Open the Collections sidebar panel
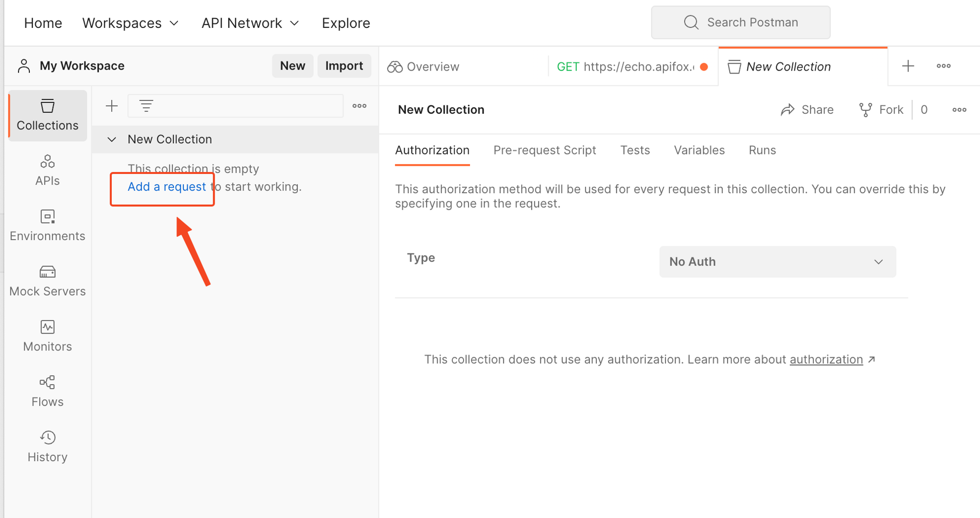 [x=48, y=116]
